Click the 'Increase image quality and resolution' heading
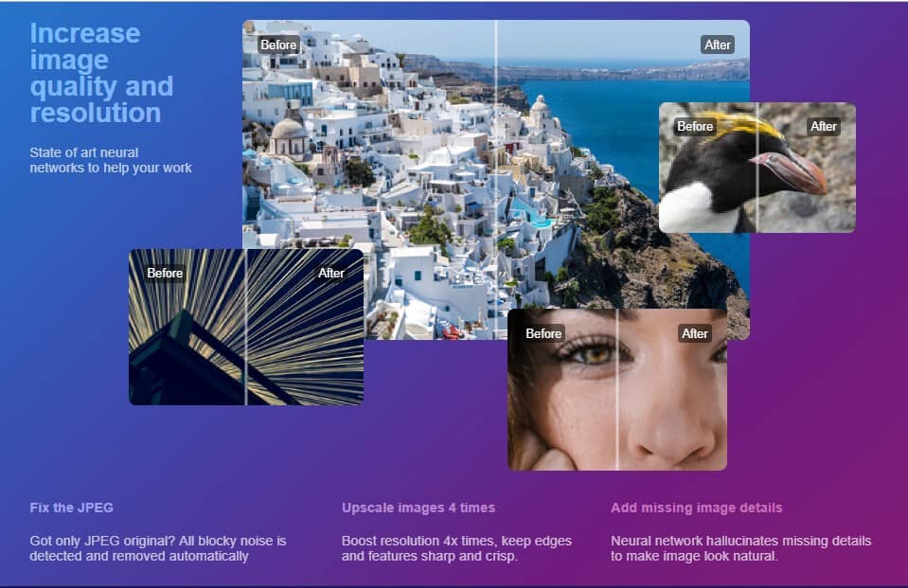 [101, 73]
